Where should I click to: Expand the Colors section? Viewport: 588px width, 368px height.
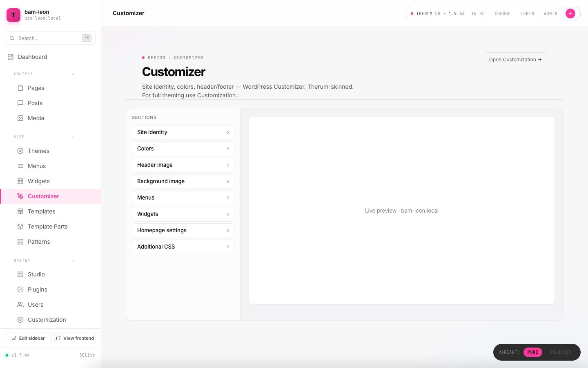183,148
